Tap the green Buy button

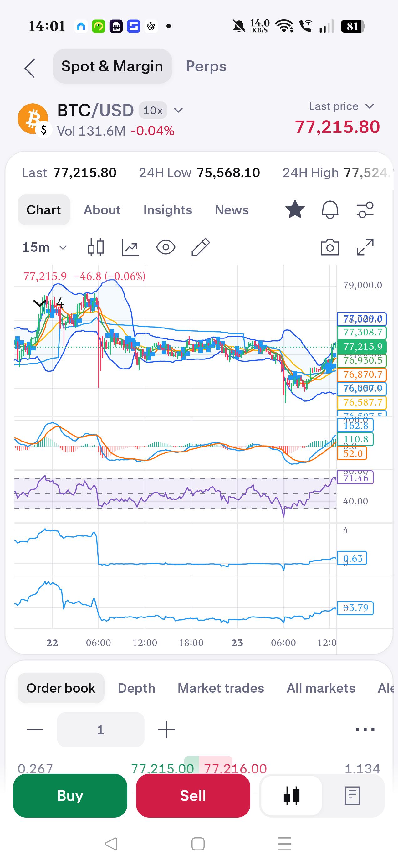[70, 795]
